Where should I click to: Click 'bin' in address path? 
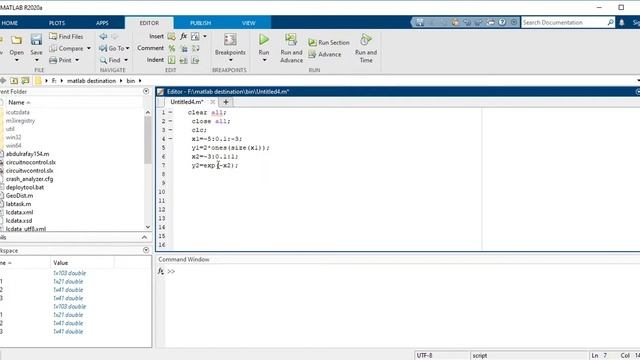pos(131,81)
